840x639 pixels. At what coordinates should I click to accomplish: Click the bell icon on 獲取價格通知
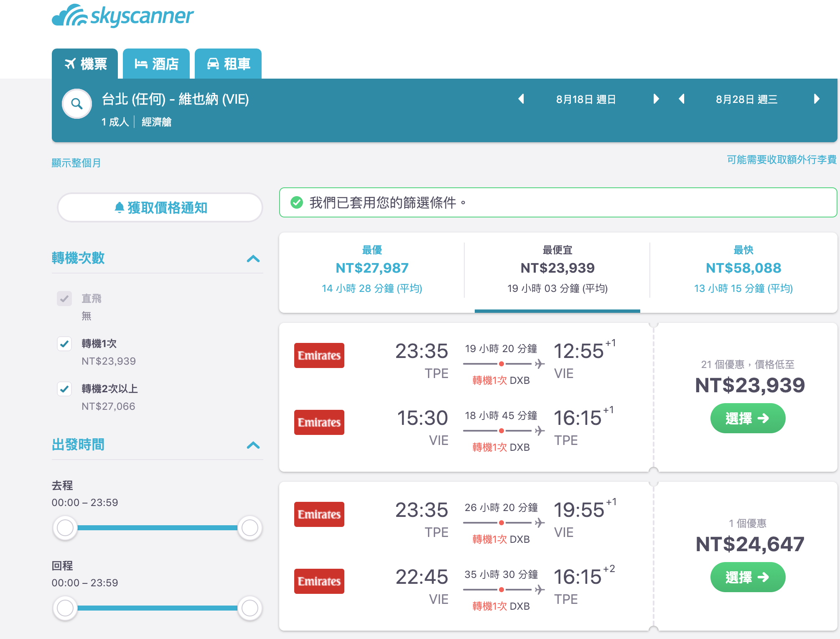tap(120, 207)
